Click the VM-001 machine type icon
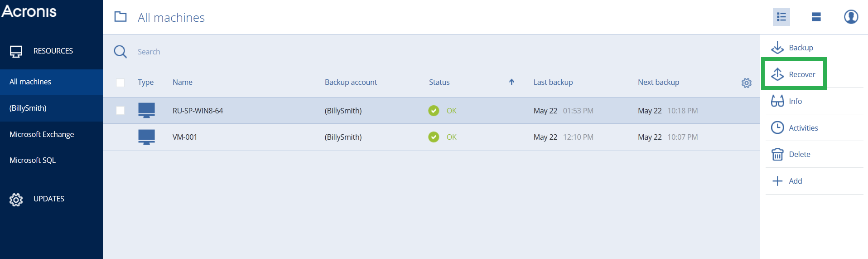 coord(146,137)
